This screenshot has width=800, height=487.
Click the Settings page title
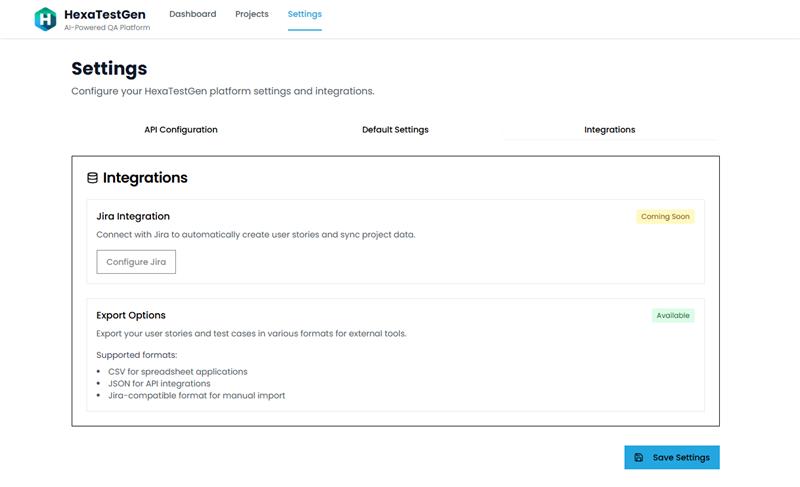coord(109,69)
